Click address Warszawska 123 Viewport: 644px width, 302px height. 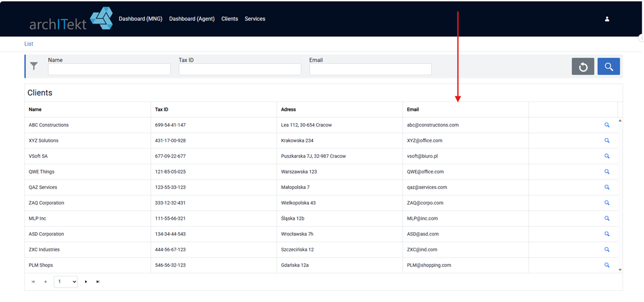[299, 172]
